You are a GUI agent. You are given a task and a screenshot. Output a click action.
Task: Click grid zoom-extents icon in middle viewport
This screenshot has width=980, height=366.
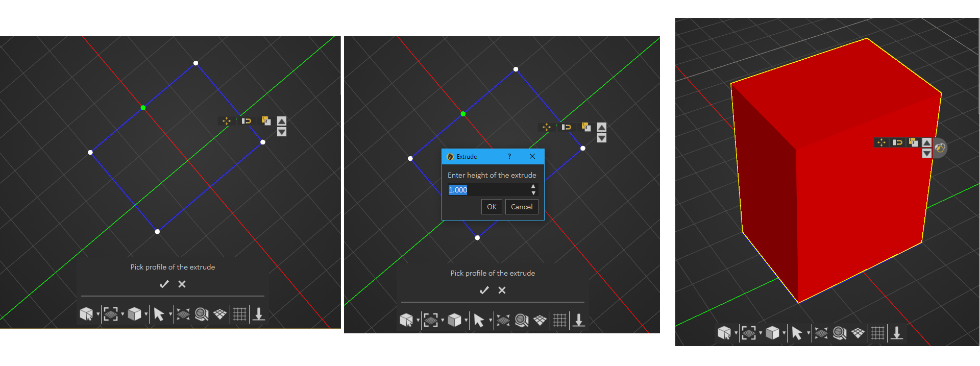(x=503, y=320)
